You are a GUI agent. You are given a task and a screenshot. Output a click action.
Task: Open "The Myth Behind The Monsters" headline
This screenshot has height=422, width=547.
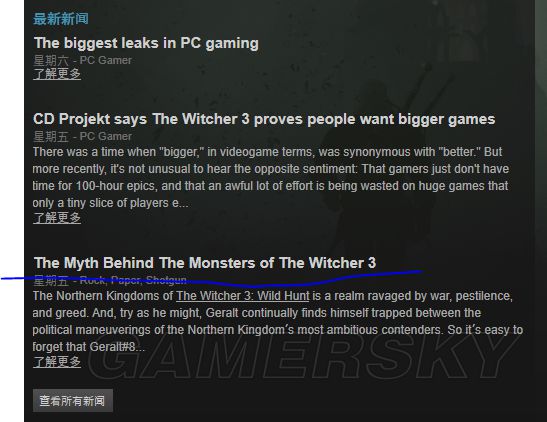(205, 263)
